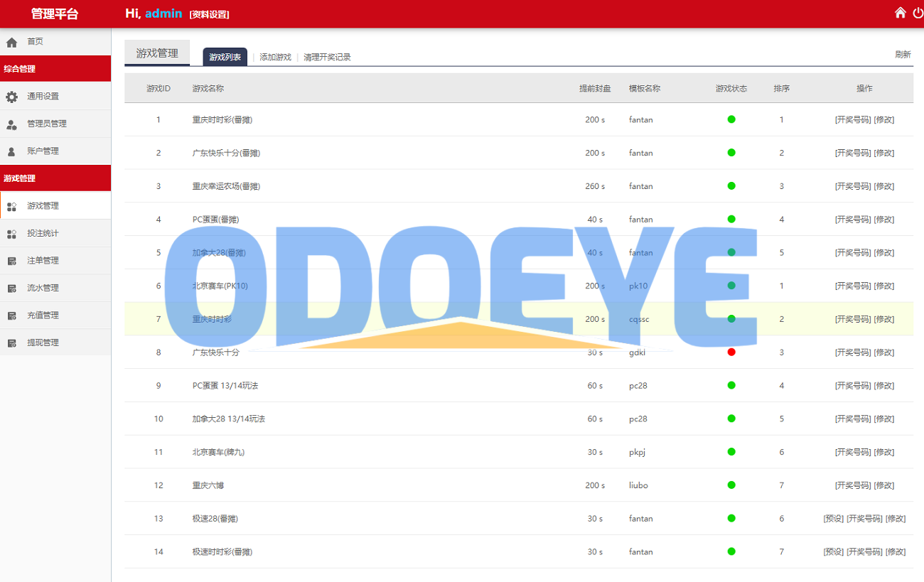Click green status dot for 加拿大28 13/14玩法
924x582 pixels.
pos(731,419)
